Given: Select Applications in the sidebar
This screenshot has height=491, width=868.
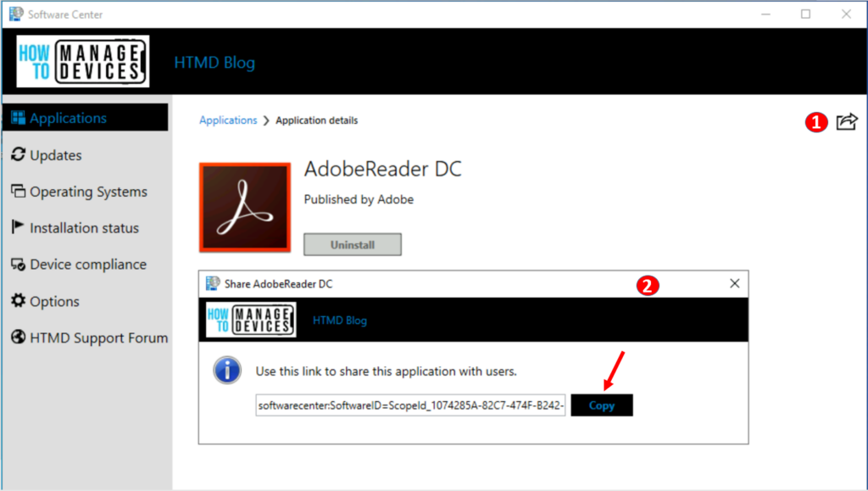Looking at the screenshot, I should click(86, 117).
